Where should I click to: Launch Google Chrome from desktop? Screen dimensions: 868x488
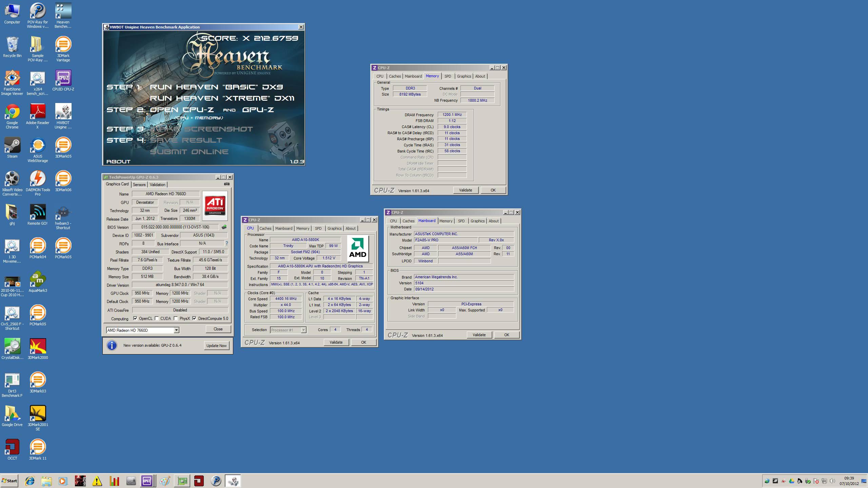tap(12, 116)
